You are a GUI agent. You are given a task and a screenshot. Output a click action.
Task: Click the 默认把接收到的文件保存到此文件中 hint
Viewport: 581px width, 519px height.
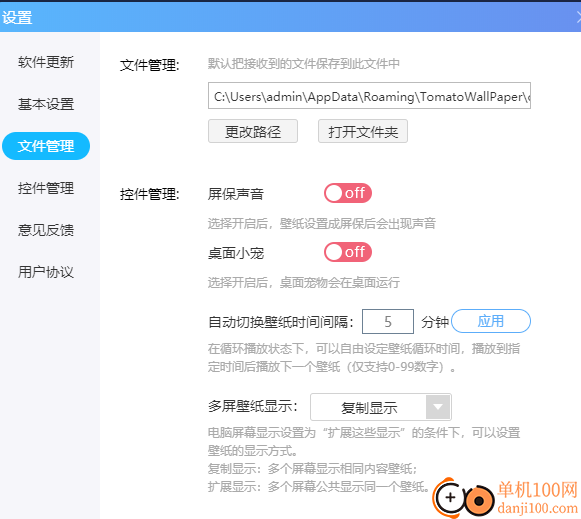coord(303,64)
